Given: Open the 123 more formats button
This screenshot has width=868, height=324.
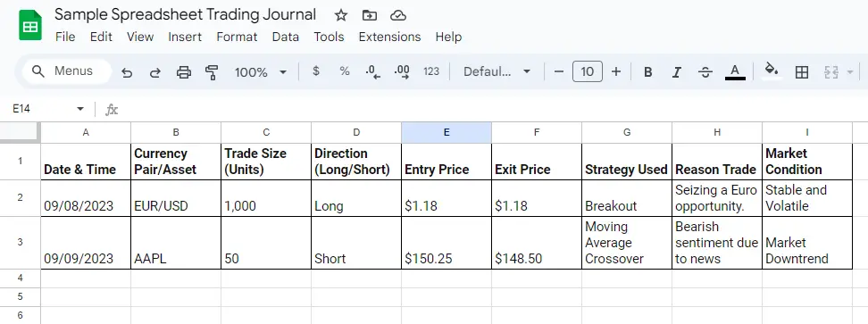Looking at the screenshot, I should (431, 71).
